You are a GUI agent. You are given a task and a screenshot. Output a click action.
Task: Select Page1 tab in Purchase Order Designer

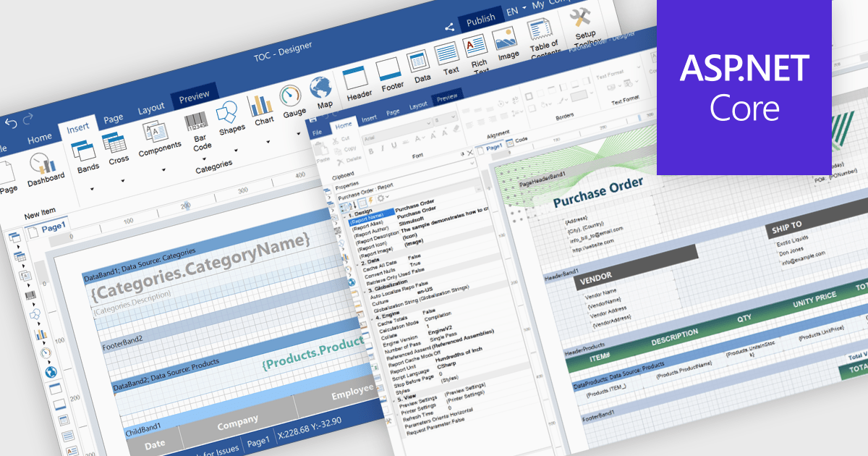point(490,147)
